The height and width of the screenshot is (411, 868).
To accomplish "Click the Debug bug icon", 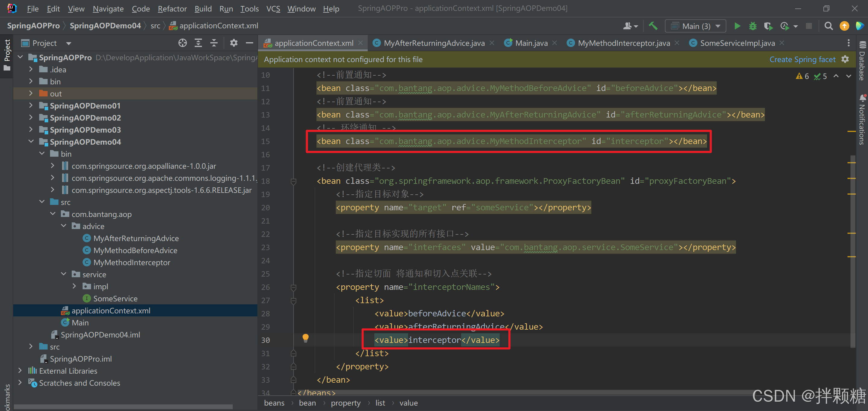I will [x=753, y=26].
